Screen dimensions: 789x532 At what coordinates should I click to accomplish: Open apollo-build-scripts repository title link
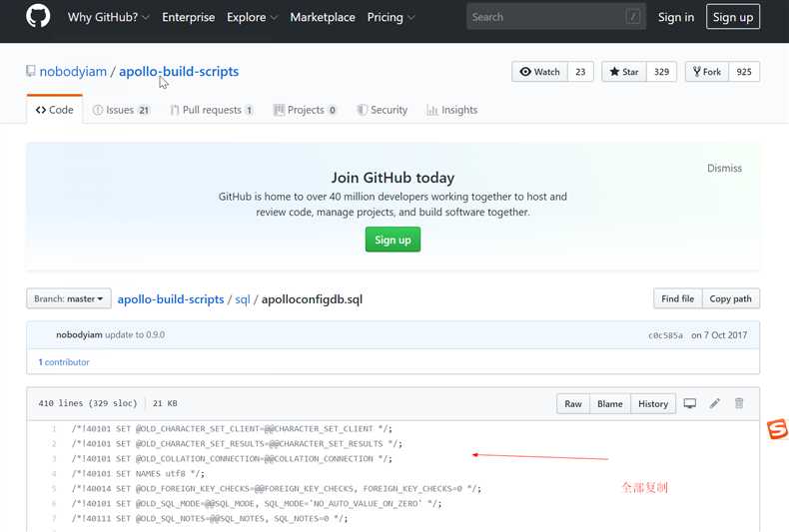[x=179, y=72]
